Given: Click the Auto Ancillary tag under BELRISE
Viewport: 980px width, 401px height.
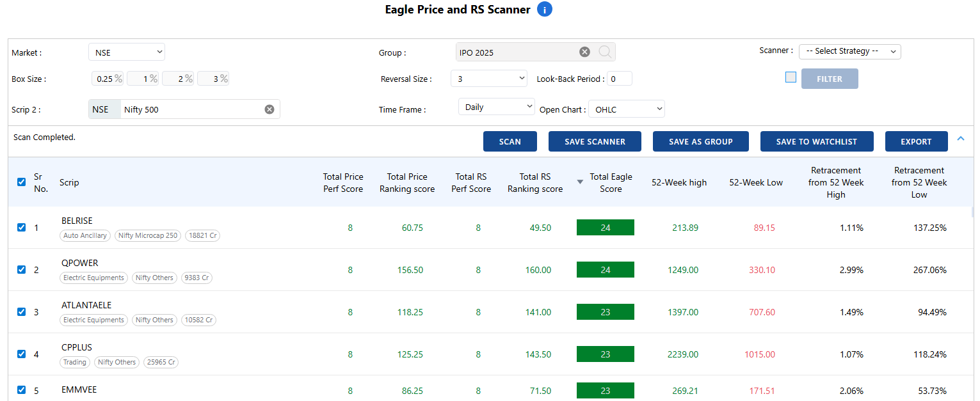Looking at the screenshot, I should tap(86, 235).
